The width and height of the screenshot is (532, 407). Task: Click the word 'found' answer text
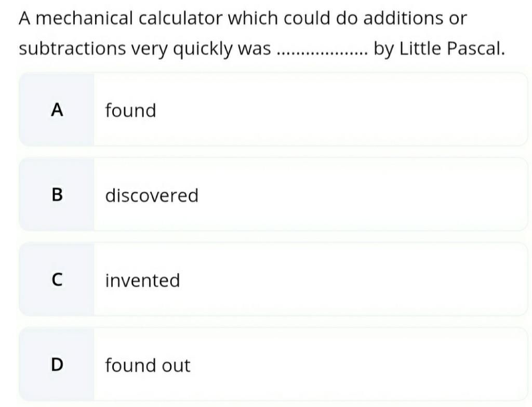click(x=130, y=110)
